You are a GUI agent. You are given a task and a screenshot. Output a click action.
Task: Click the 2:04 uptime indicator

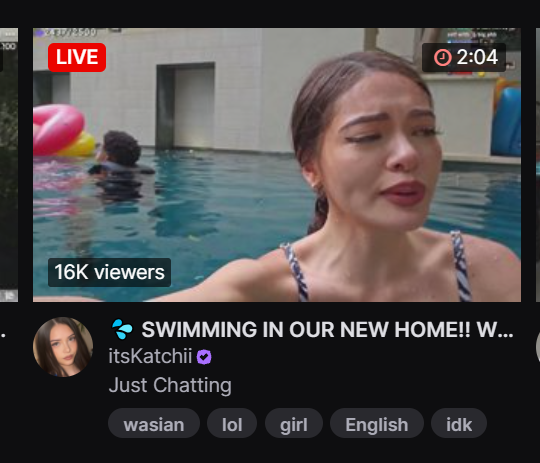[464, 57]
